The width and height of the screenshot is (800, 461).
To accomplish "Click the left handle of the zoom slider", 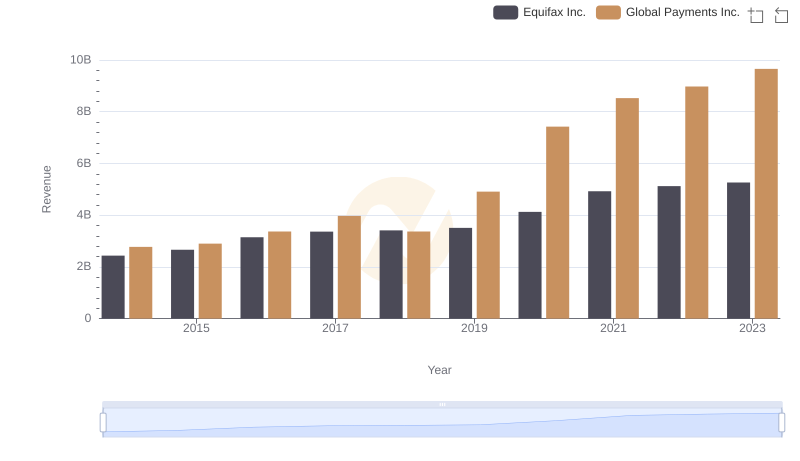I will click(x=103, y=423).
